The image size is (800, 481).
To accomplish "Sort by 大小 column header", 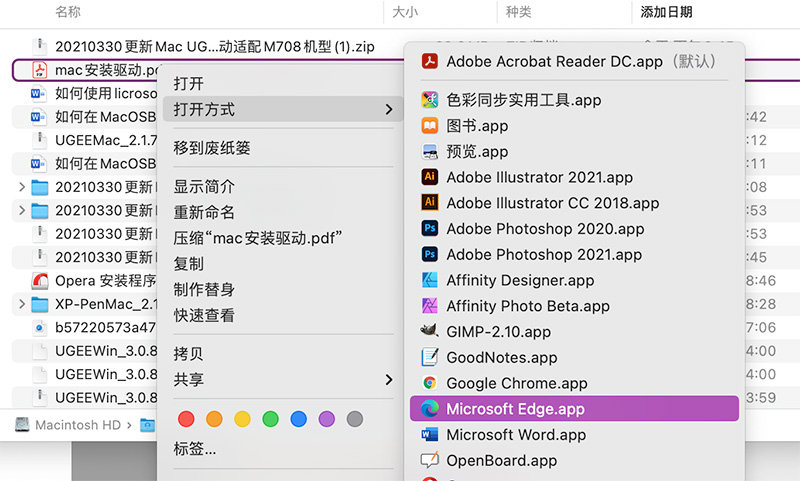I will pyautogui.click(x=405, y=12).
